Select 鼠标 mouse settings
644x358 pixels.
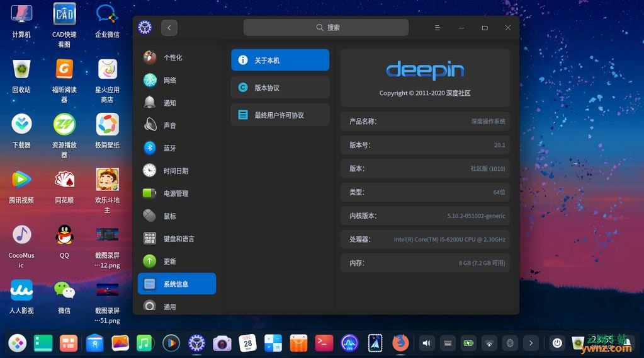[x=177, y=216]
